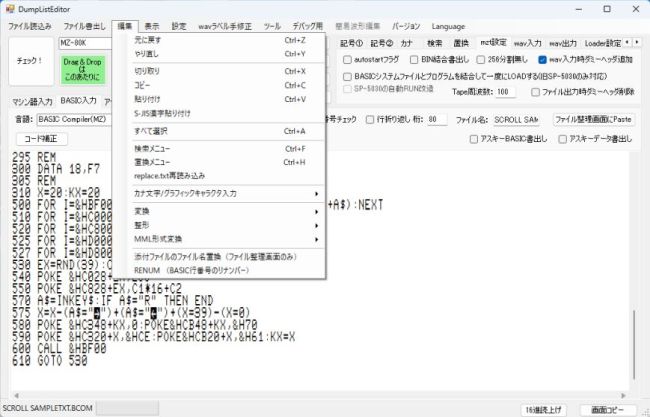The image size is (650, 417).
Task: Click code line 610 GOTO 530
Action: (x=50, y=361)
